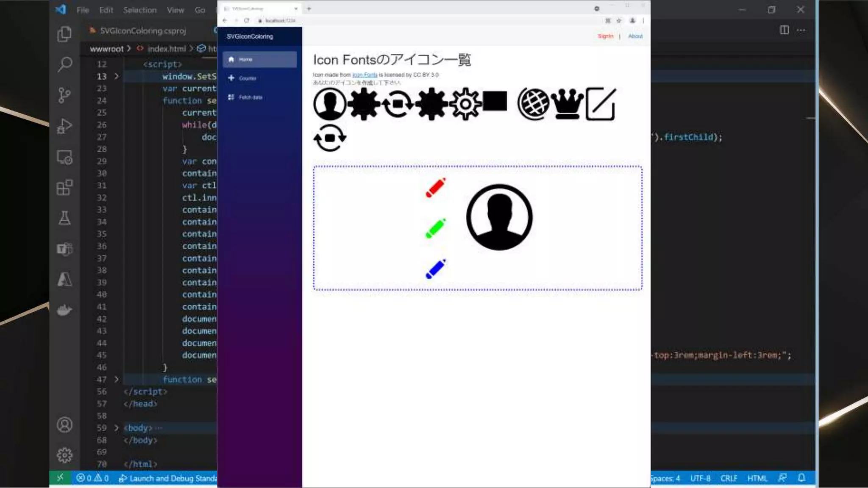Open the Docker view icon
The image size is (868, 488).
coord(64,310)
